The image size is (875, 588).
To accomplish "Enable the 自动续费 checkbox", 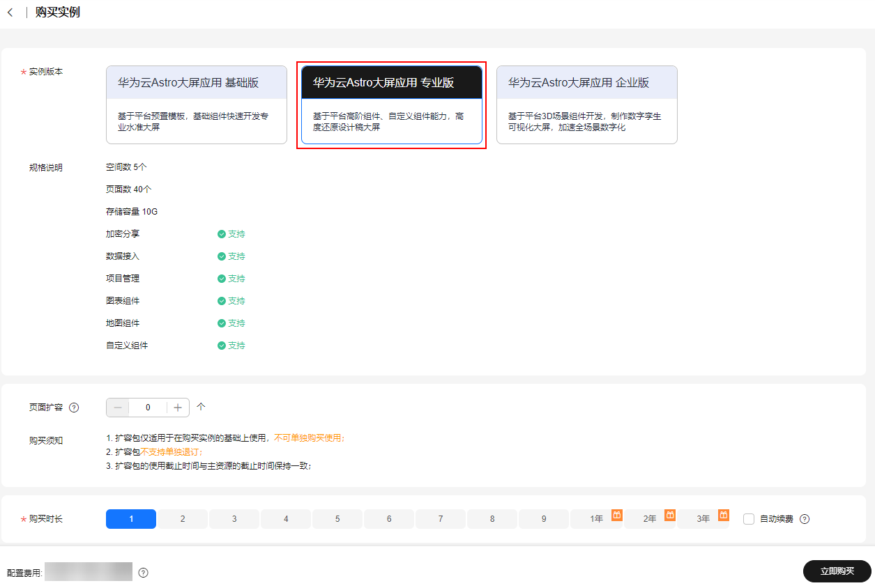I will pyautogui.click(x=749, y=519).
